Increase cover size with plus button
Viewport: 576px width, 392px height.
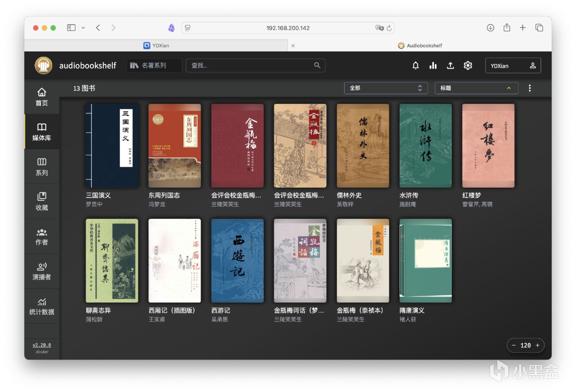537,345
